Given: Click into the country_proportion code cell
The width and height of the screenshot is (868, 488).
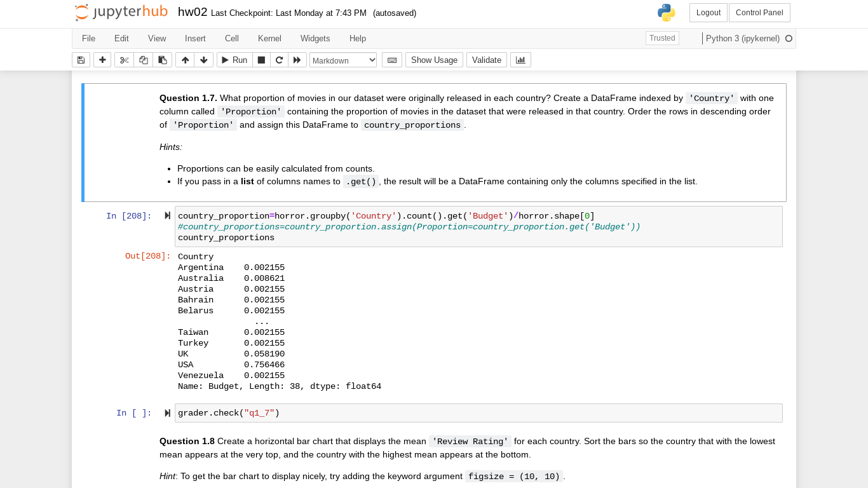Looking at the screenshot, I should tap(478, 227).
